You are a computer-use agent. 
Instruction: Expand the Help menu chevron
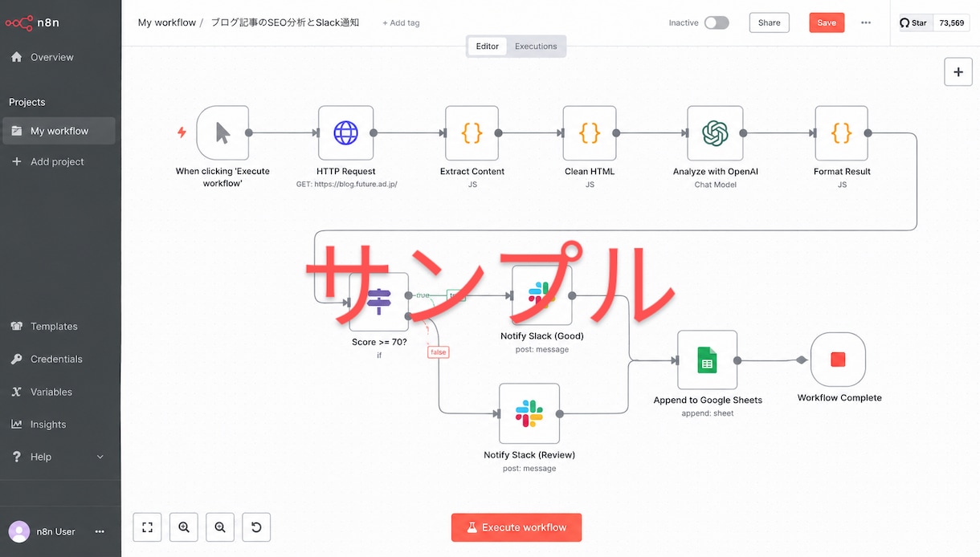pos(100,457)
